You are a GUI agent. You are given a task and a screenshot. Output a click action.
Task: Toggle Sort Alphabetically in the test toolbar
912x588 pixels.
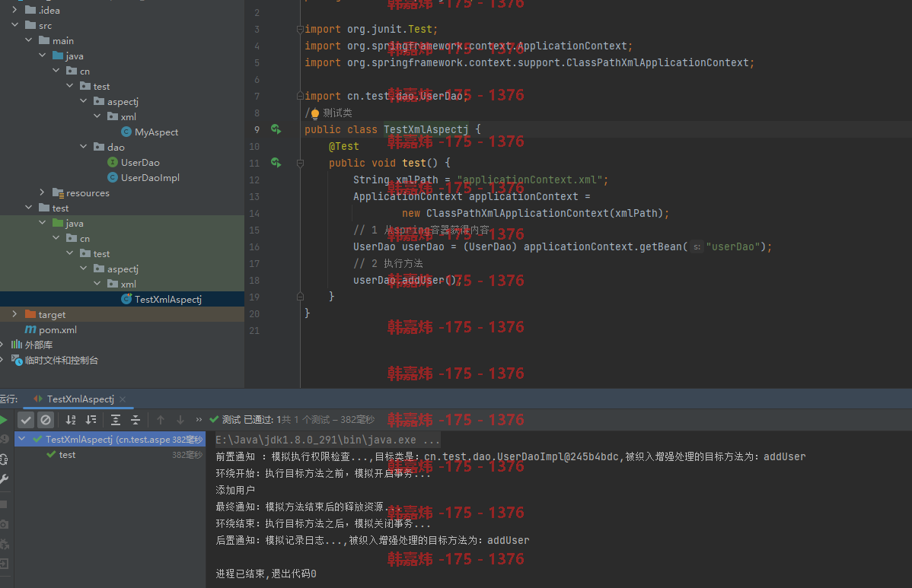71,419
